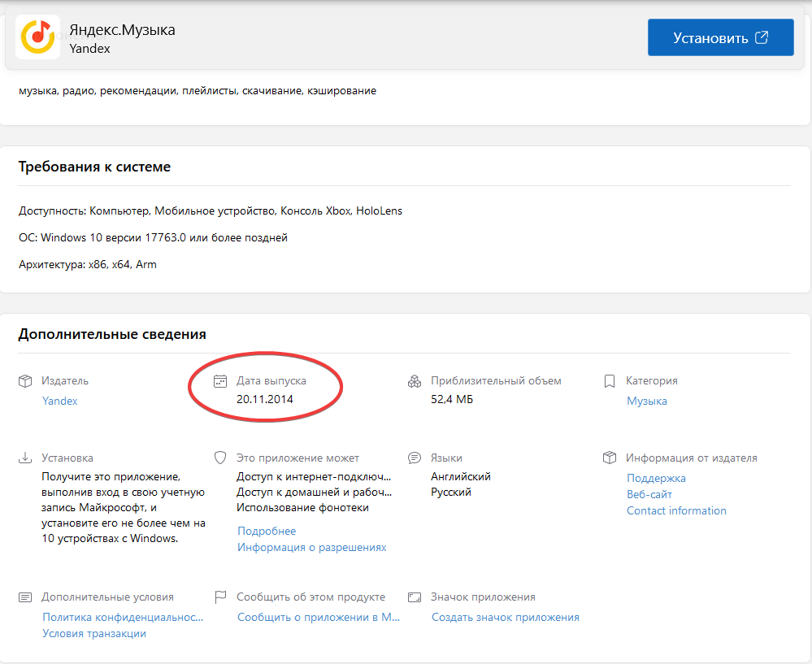The width and height of the screenshot is (812, 664).
Task: Open the Поддержка support link
Action: pos(656,479)
